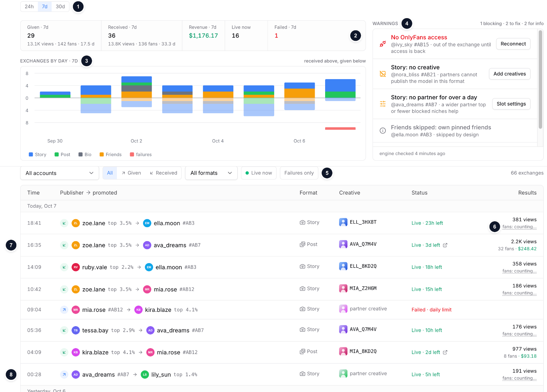Select the 24h time range tab
Viewport: 547px width, 392px height.
click(x=29, y=7)
